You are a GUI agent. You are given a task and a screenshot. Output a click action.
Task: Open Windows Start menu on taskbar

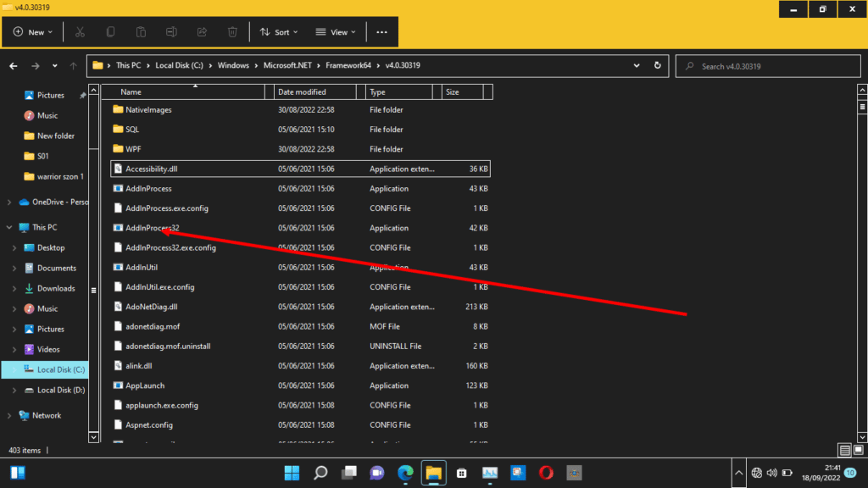pyautogui.click(x=292, y=473)
